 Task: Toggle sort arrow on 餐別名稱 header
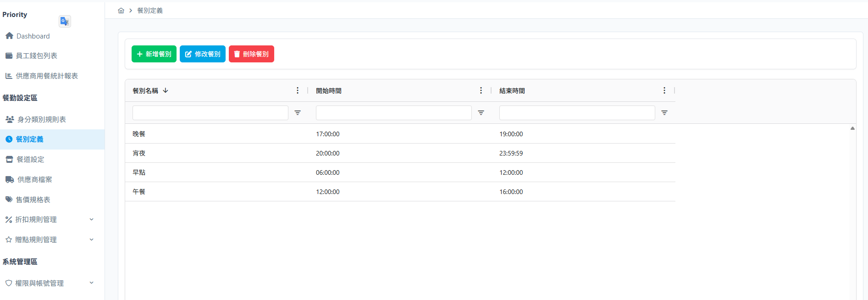click(166, 90)
